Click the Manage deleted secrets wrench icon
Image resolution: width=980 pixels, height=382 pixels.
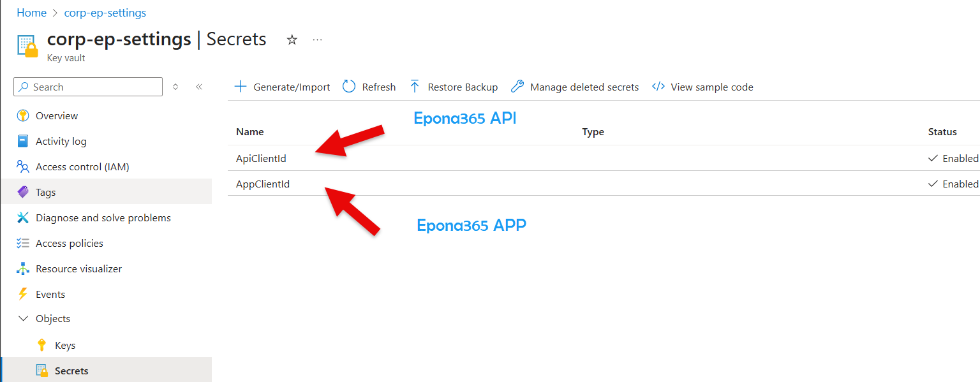tap(517, 87)
